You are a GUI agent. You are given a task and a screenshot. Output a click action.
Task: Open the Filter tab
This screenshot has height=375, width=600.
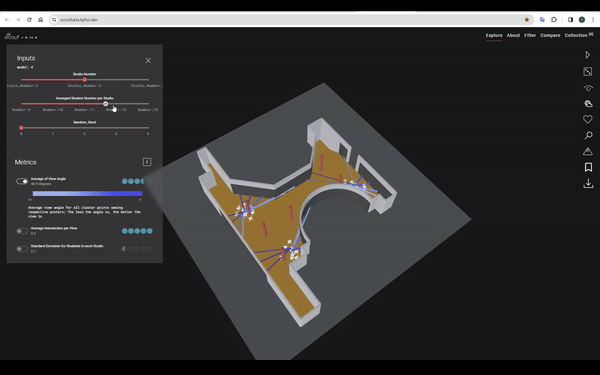(530, 35)
